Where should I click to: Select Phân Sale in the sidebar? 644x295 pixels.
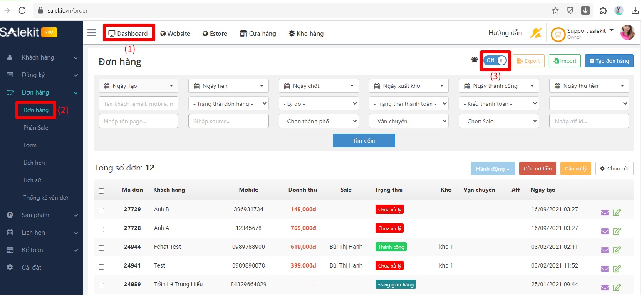tap(36, 127)
